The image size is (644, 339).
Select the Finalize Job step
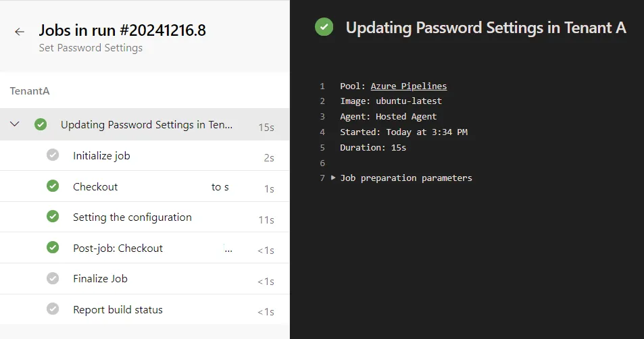100,278
